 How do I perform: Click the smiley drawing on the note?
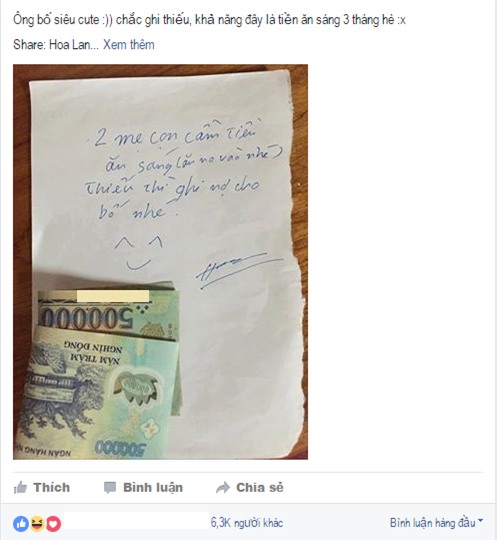point(138,253)
